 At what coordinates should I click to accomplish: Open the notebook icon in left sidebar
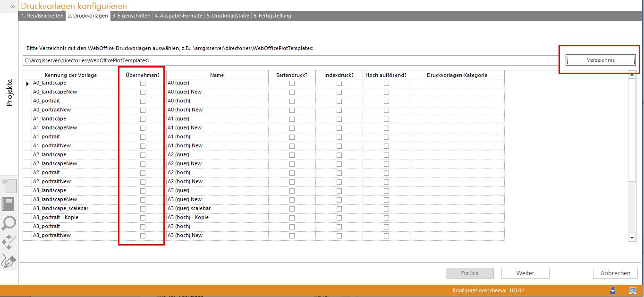9,204
